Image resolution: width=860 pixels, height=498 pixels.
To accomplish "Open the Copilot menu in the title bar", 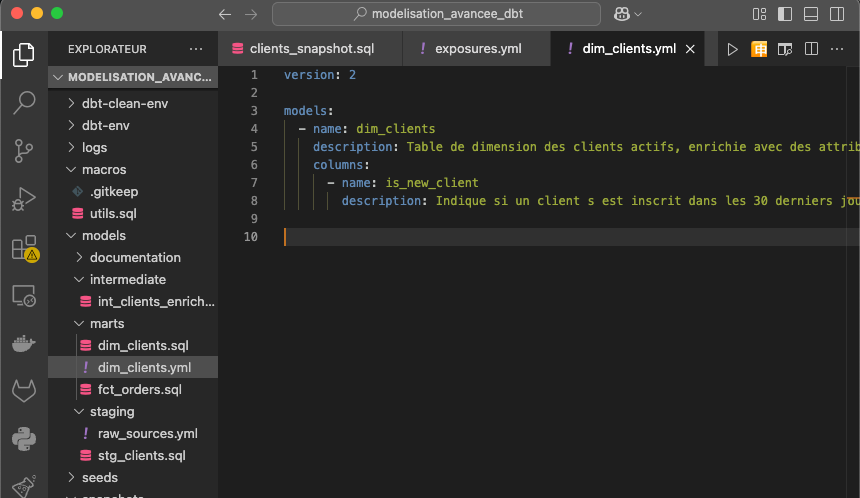I will tap(627, 14).
